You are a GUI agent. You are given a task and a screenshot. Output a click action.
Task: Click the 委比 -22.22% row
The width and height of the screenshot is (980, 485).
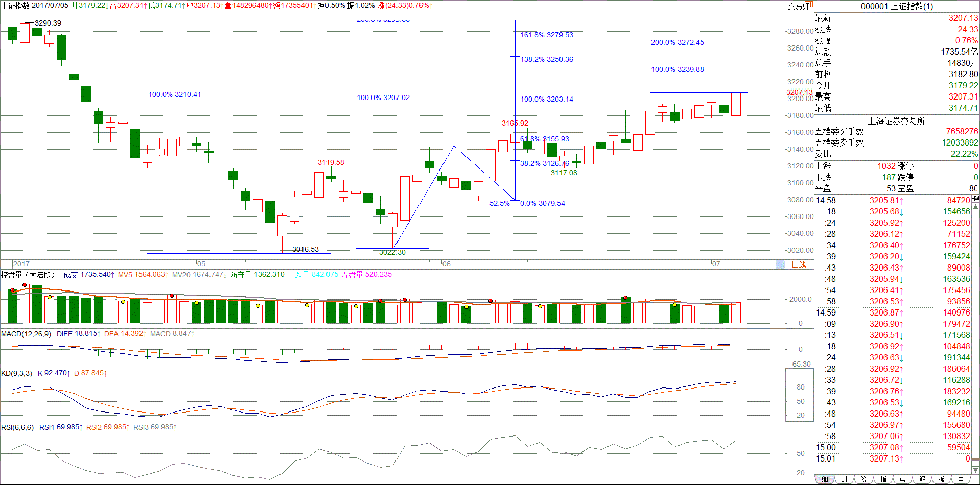click(x=897, y=154)
